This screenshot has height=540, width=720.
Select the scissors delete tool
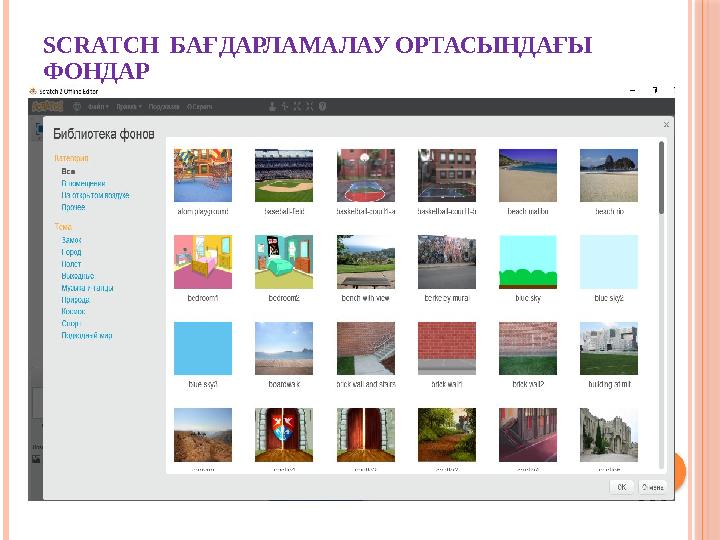285,107
